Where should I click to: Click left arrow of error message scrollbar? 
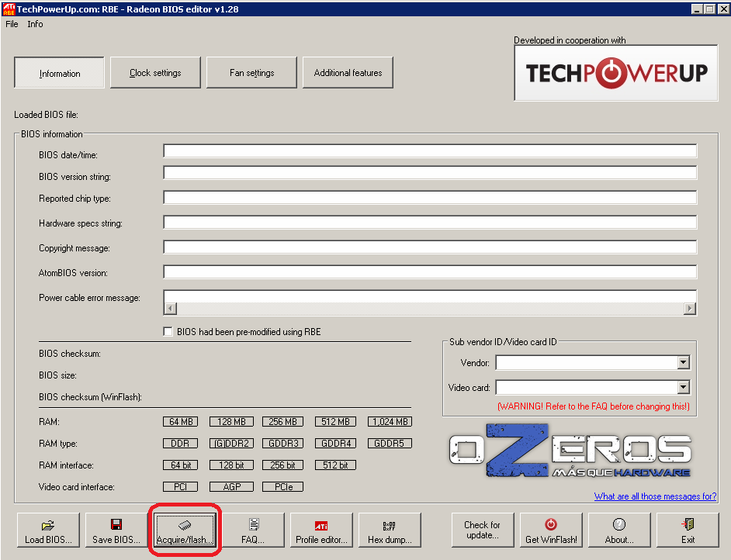coord(171,309)
